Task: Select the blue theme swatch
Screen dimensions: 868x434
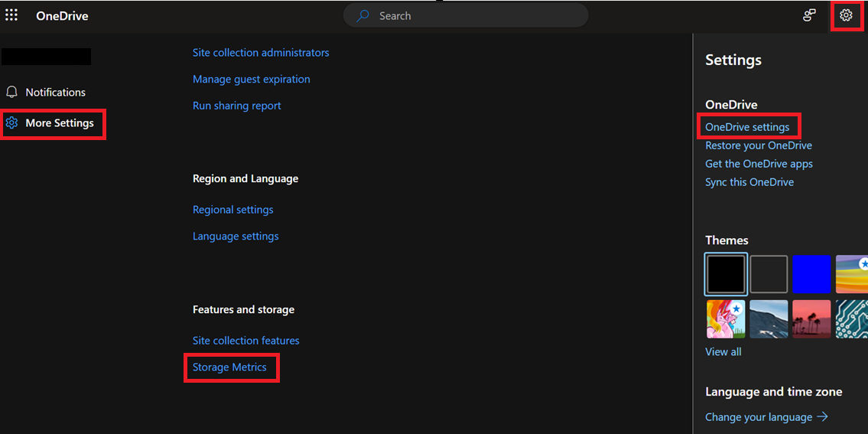Action: [811, 274]
